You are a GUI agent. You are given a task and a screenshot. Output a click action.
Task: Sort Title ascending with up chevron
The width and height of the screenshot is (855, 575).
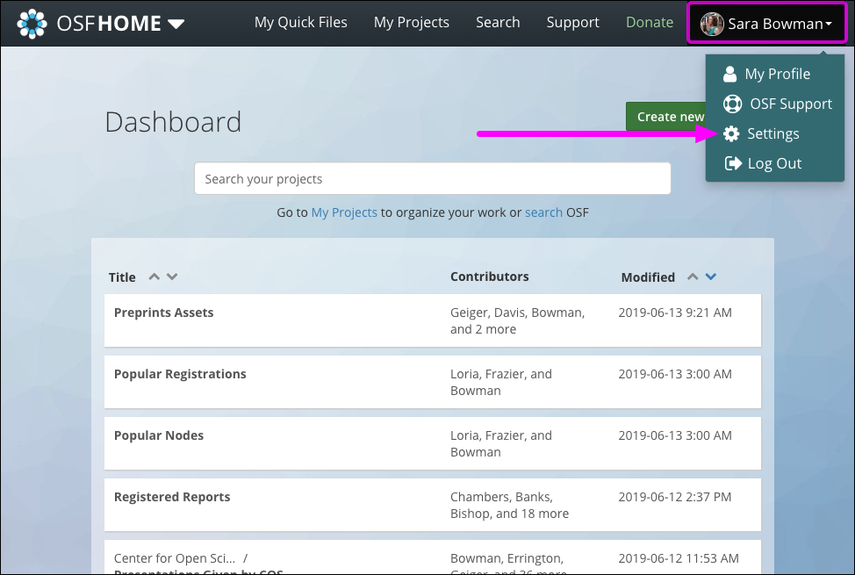point(154,276)
